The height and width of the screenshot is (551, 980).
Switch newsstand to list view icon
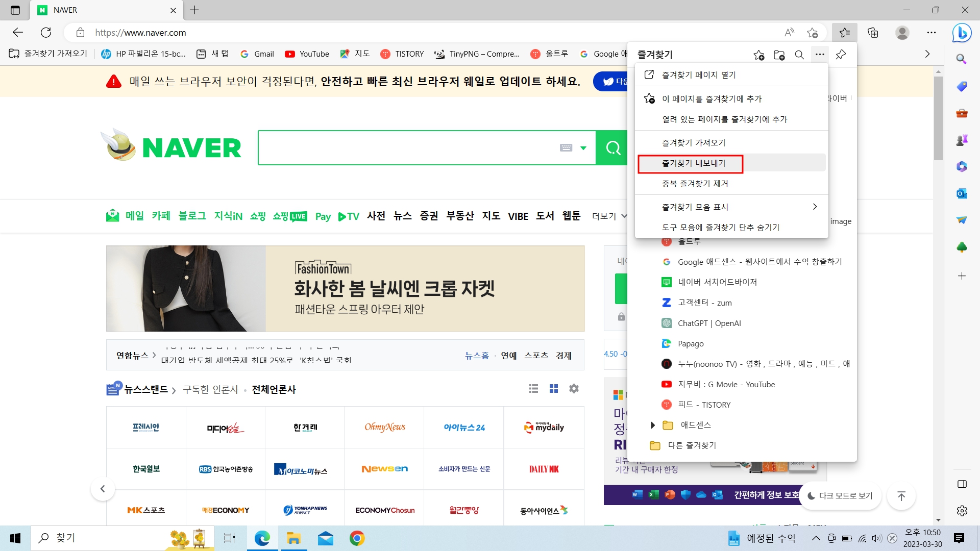533,389
